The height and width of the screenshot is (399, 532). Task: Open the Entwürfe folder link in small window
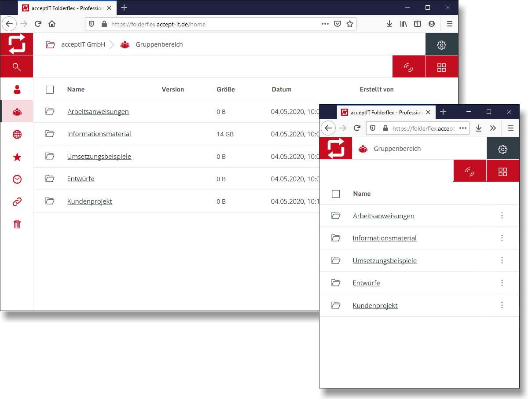click(366, 283)
